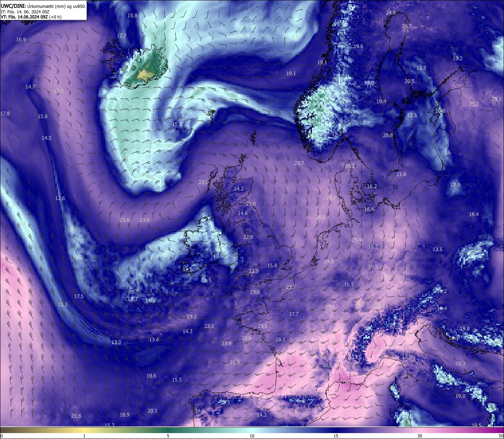Click the 13.2 value label
Screen dimensions: 504x439
tap(458, 58)
